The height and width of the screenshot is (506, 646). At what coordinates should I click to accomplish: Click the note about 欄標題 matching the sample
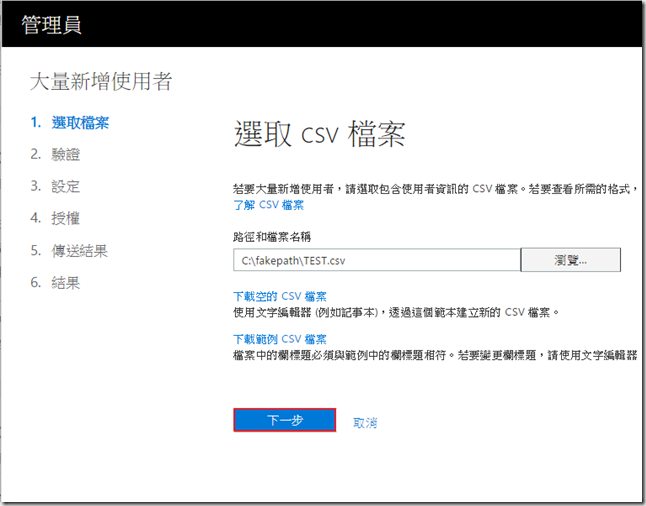click(x=435, y=355)
